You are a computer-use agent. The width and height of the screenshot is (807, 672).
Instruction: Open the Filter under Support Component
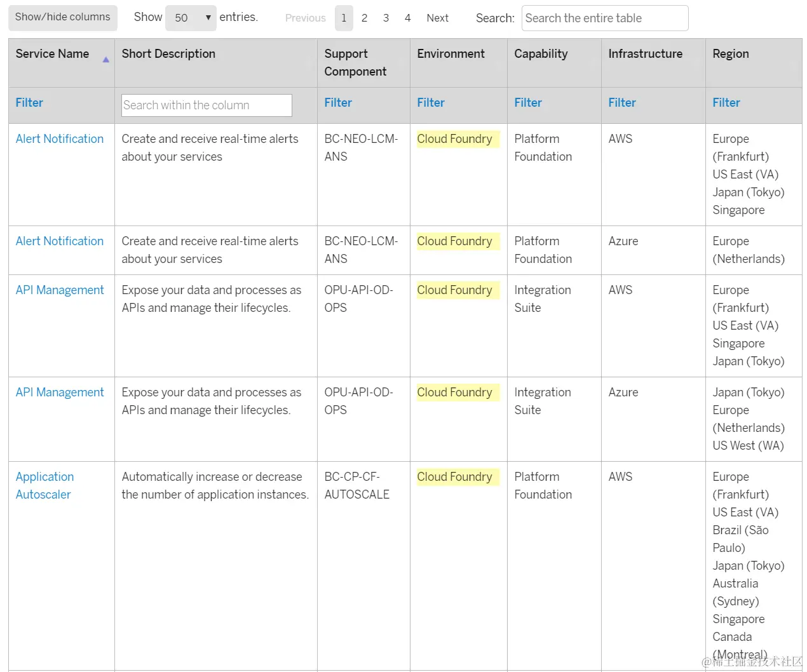(338, 103)
